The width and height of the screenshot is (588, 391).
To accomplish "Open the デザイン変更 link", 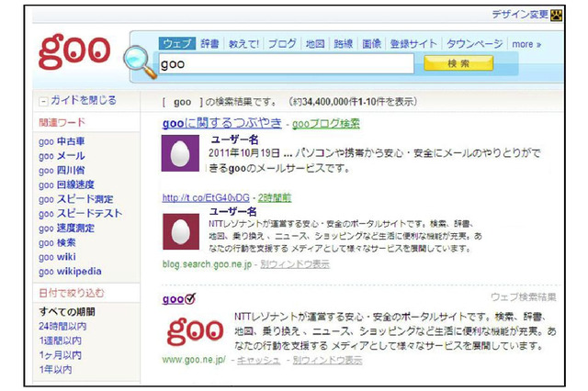I will click(520, 15).
